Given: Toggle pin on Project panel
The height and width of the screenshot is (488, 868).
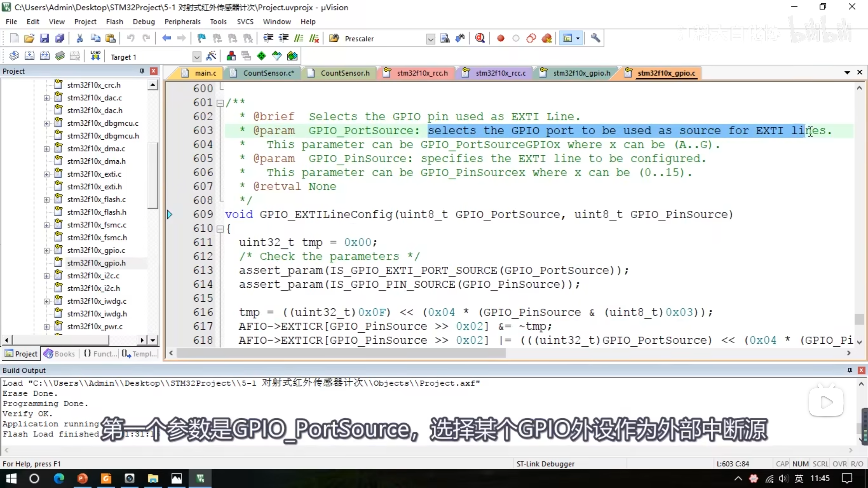Looking at the screenshot, I should click(x=142, y=71).
